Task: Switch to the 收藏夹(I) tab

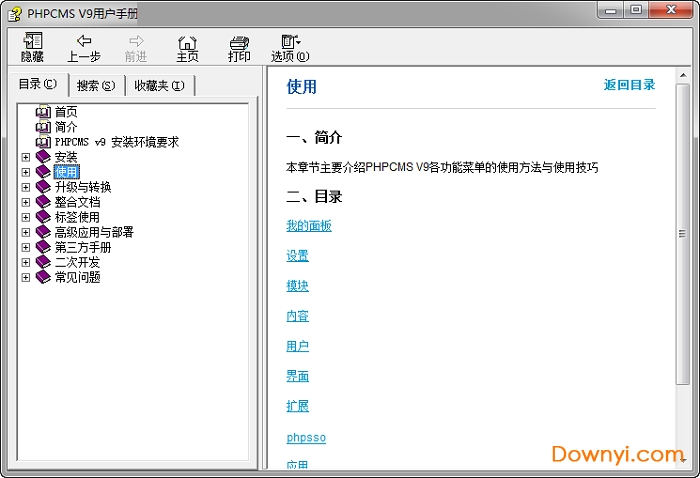Action: (159, 85)
